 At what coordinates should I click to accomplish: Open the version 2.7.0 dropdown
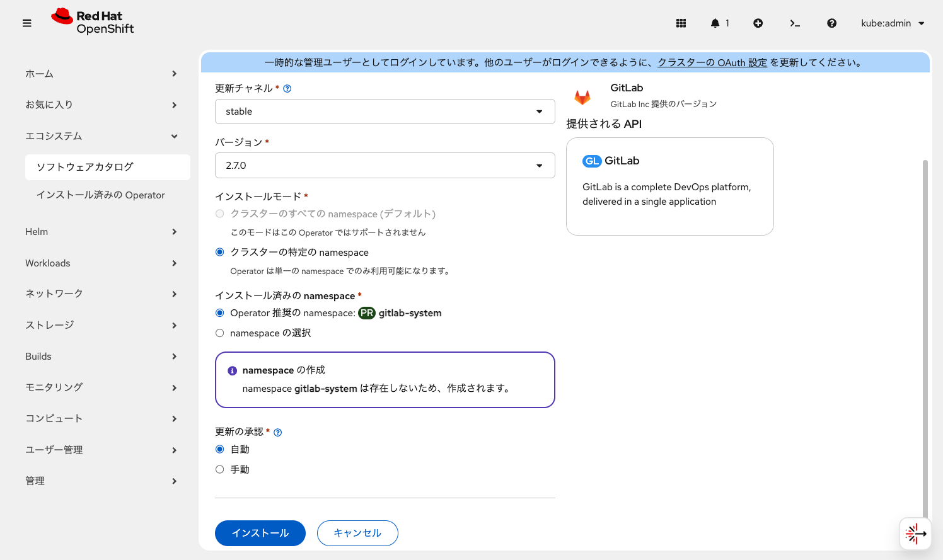385,165
